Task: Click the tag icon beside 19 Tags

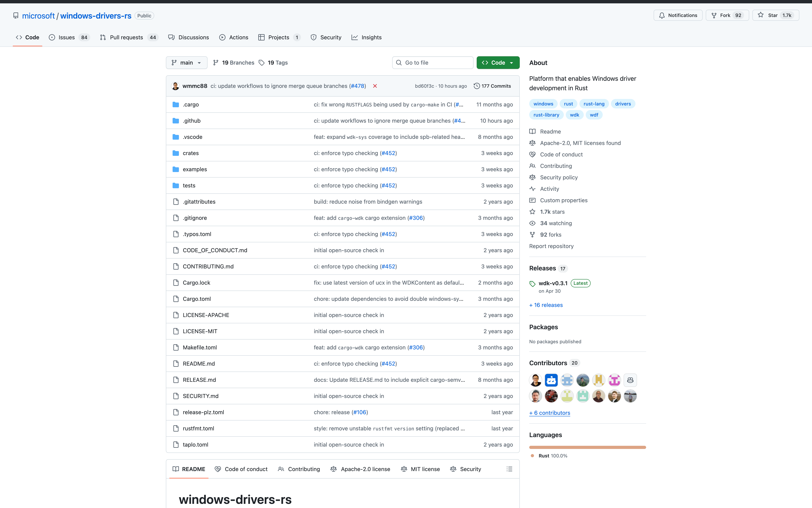Action: click(262, 62)
